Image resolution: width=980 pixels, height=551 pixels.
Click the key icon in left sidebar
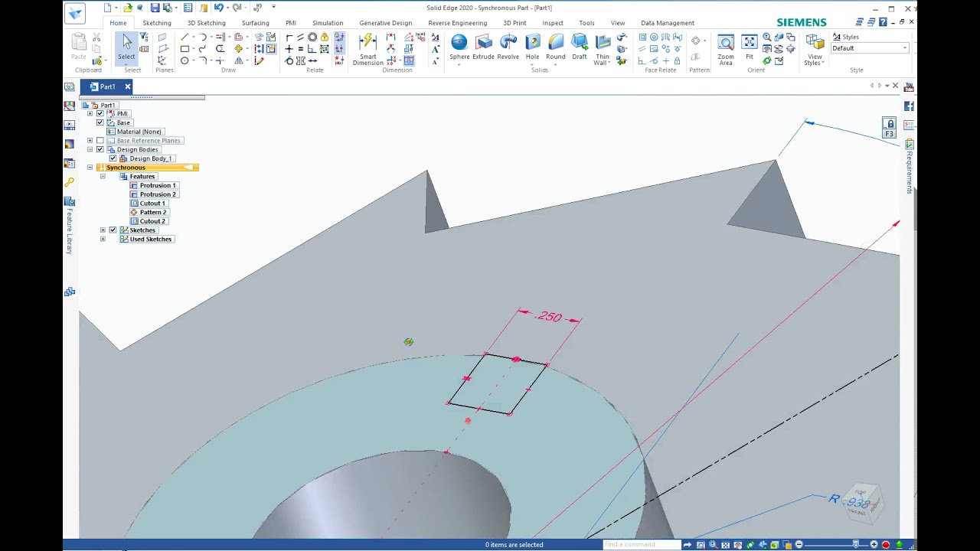pyautogui.click(x=70, y=182)
